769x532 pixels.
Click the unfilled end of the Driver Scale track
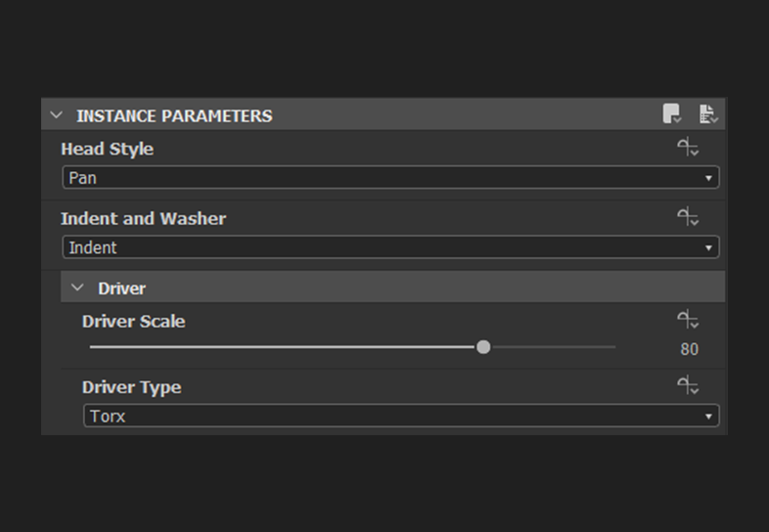(587, 347)
